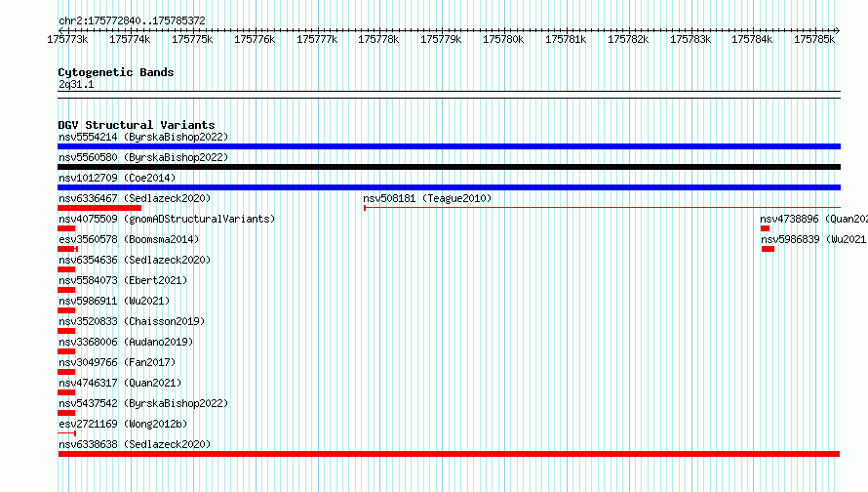Click the thin red line under esv2721169
Screen dimensions: 868x492
66,433
